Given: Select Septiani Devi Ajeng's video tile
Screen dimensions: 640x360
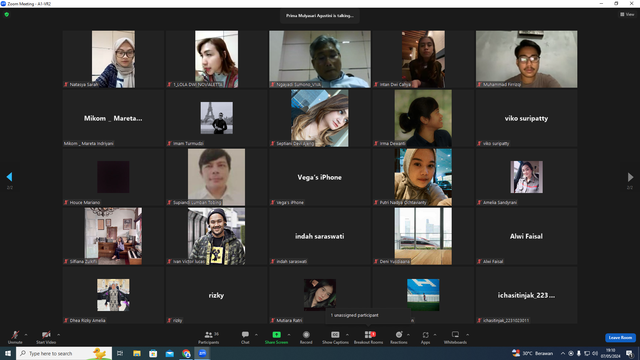Looking at the screenshot, I should (x=320, y=118).
